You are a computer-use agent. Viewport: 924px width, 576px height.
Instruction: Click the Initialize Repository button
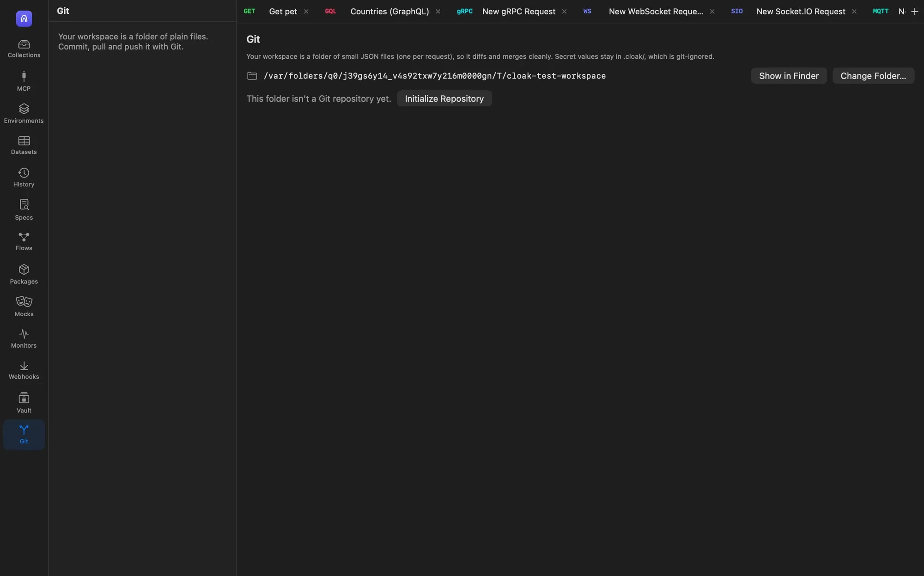pos(444,98)
